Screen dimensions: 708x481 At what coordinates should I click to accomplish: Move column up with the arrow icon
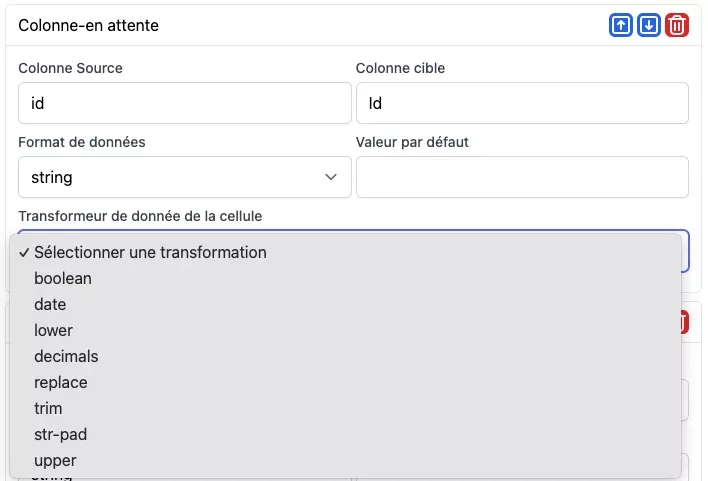click(621, 26)
